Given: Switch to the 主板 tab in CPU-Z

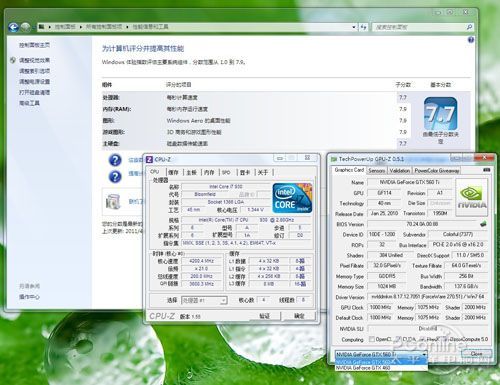Looking at the screenshot, I should coord(191,172).
